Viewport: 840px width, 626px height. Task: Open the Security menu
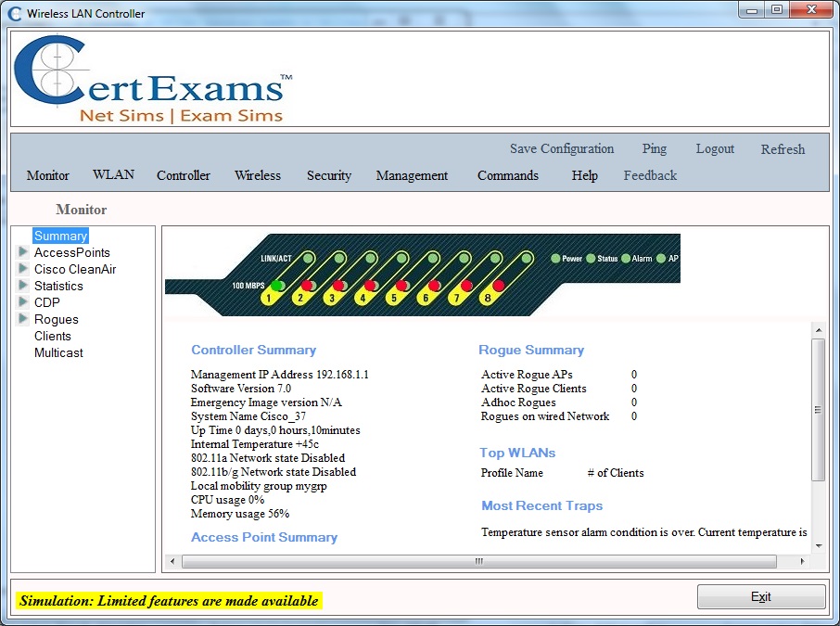pos(329,175)
